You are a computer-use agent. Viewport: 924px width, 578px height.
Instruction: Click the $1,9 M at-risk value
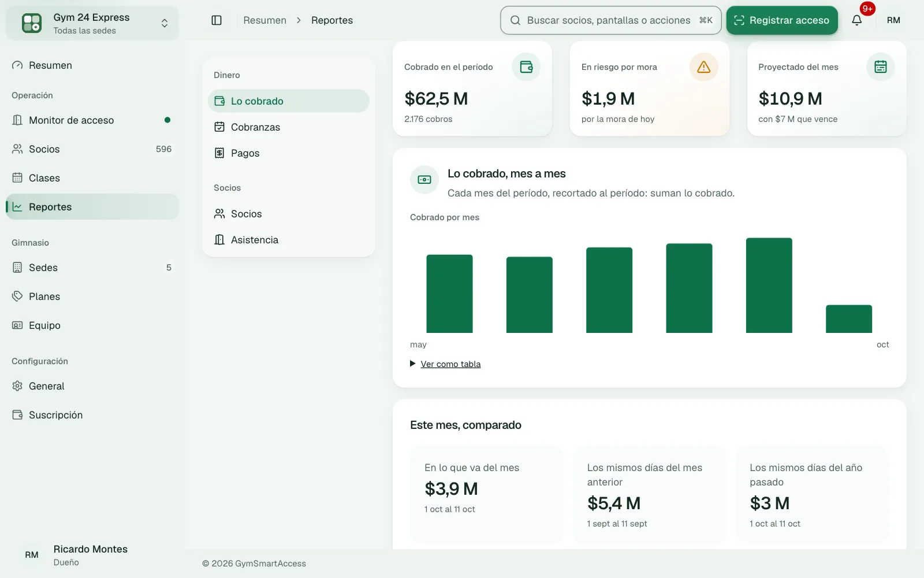click(608, 99)
